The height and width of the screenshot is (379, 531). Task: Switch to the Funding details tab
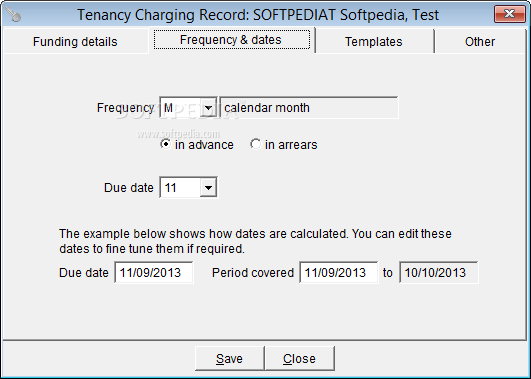[x=75, y=42]
